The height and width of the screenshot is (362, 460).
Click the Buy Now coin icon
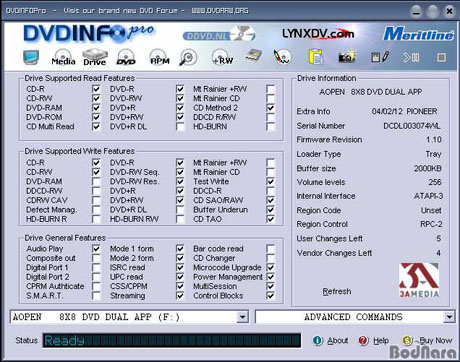(407, 340)
